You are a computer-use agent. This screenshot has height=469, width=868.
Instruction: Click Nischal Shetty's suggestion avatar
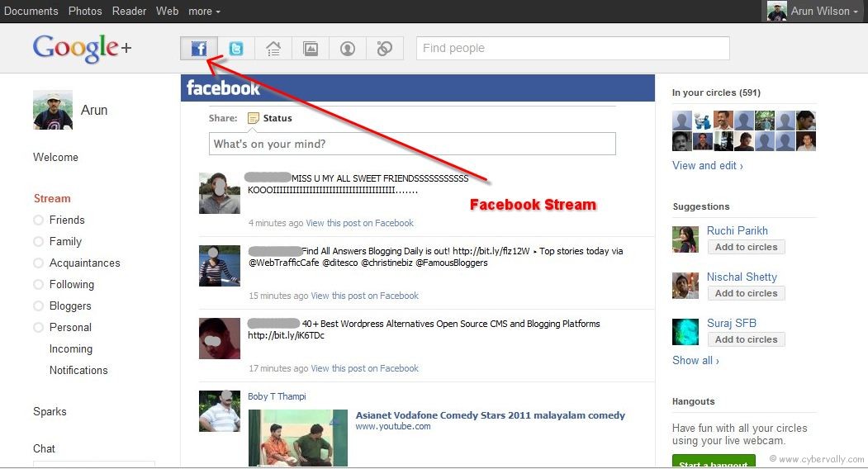(x=685, y=286)
